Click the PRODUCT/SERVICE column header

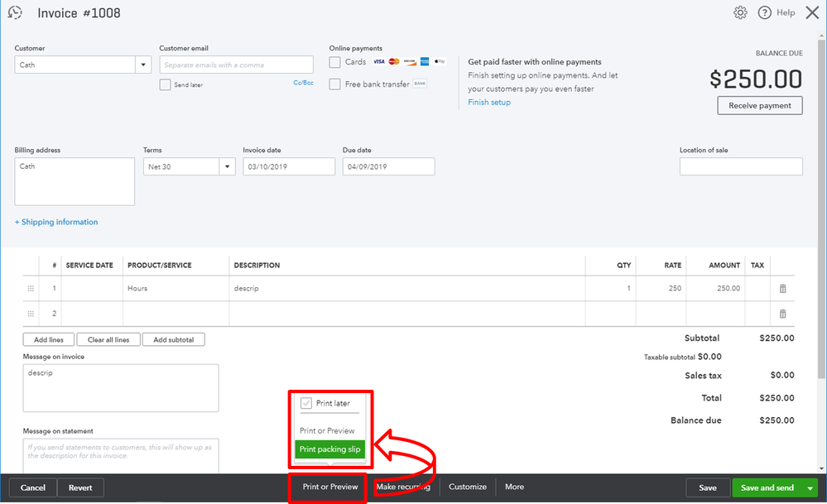[x=159, y=265]
